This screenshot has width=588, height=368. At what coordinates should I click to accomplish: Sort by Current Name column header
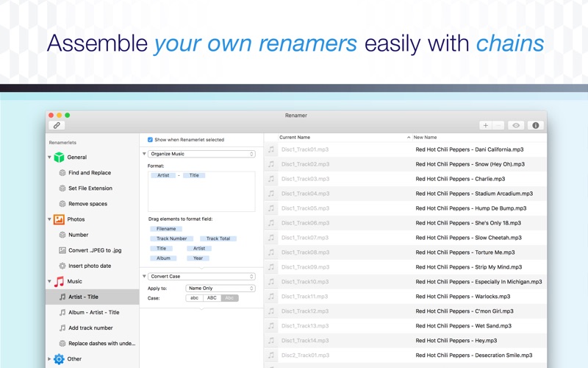click(295, 138)
